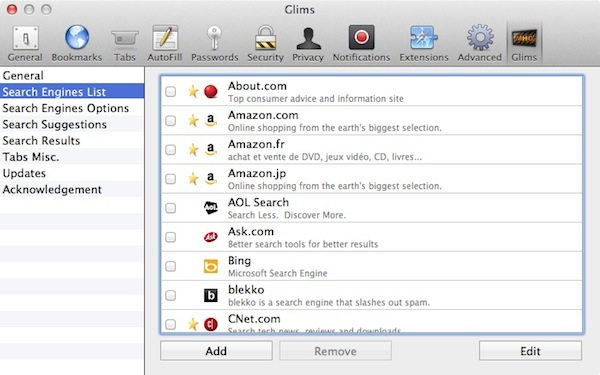This screenshot has width=600, height=375.
Task: Click 'Top consumer advice and information site'
Action: coord(316,99)
